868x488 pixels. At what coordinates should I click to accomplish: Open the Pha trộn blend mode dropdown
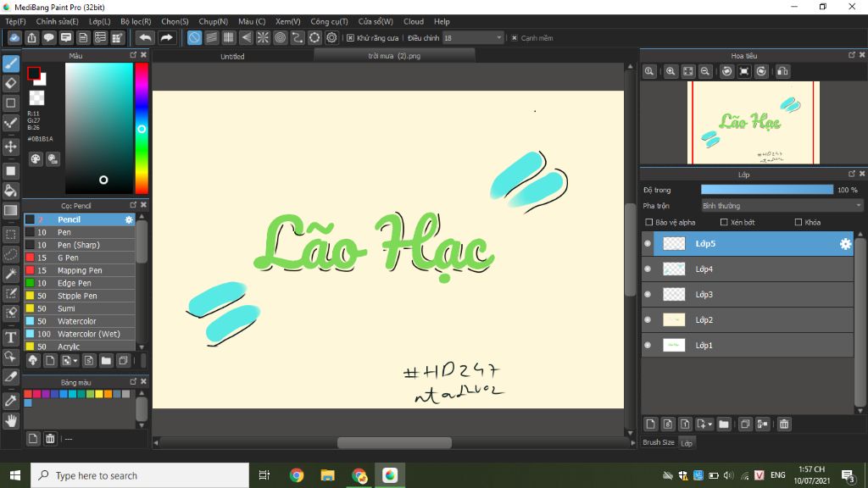click(782, 206)
